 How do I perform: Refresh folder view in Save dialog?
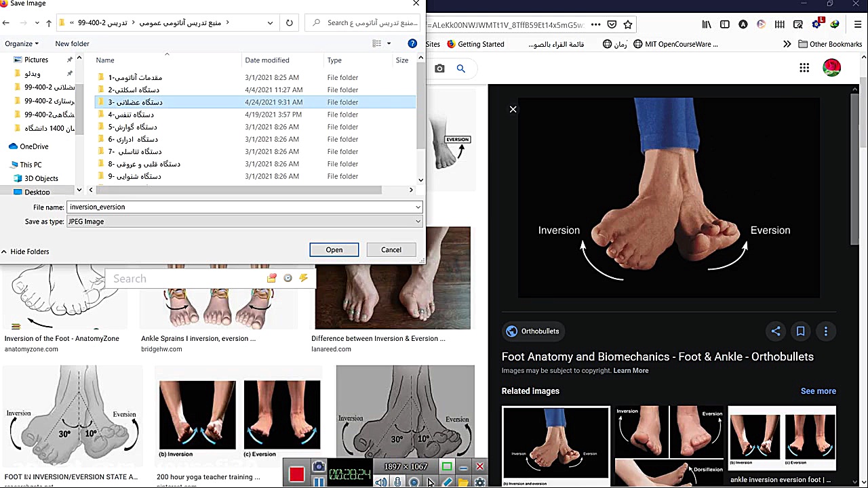click(290, 22)
